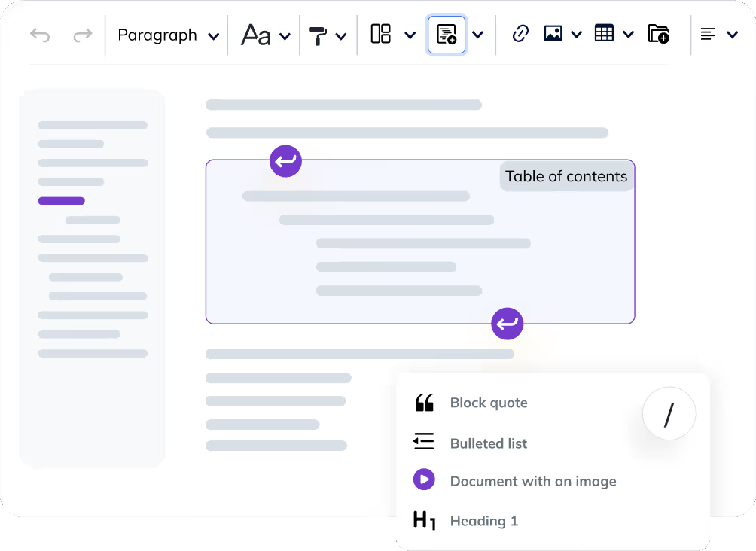The image size is (756, 551).
Task: Click the purple enter arrow above Table of contents
Action: [x=285, y=160]
